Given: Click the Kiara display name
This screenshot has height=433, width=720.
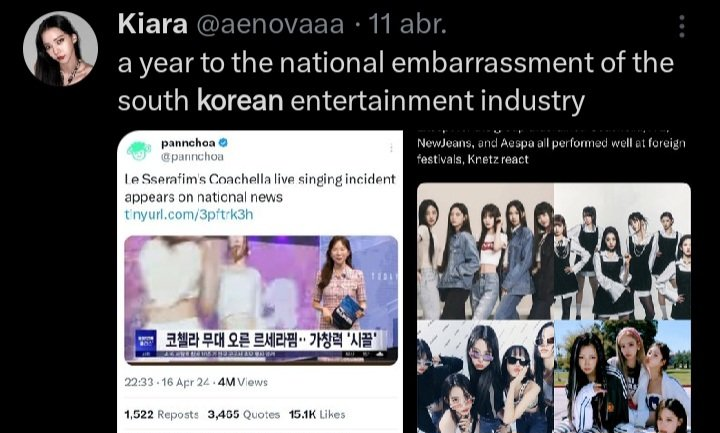Looking at the screenshot, I should pyautogui.click(x=152, y=24).
